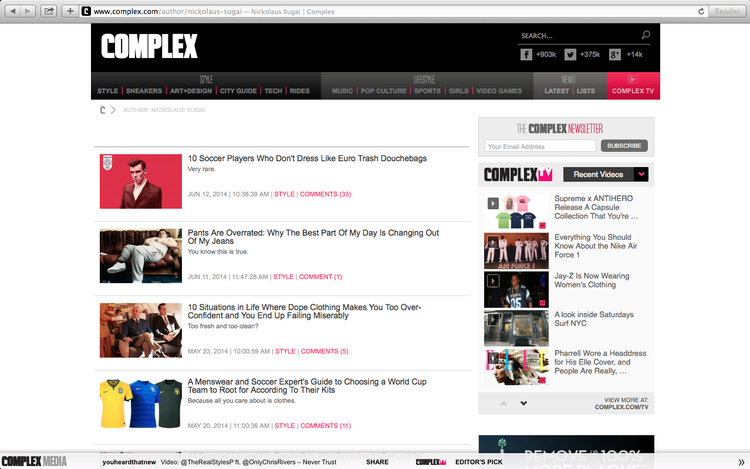
Task: Reload the page from the address bar
Action: tap(701, 11)
